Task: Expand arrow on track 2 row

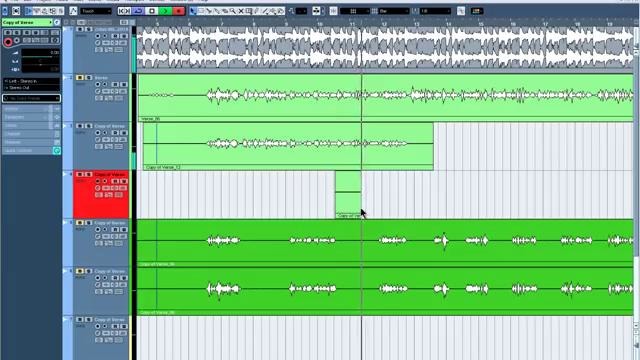Action: [64, 78]
